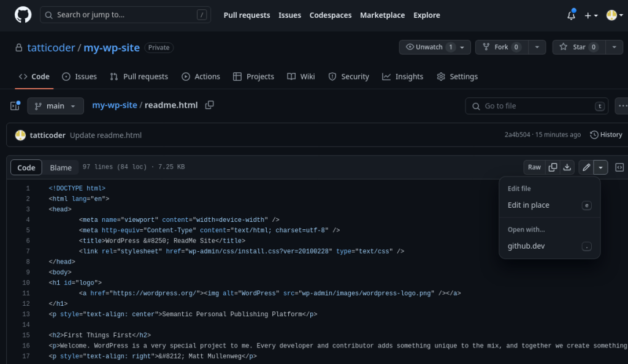
Task: Star this repository
Action: 579,47
